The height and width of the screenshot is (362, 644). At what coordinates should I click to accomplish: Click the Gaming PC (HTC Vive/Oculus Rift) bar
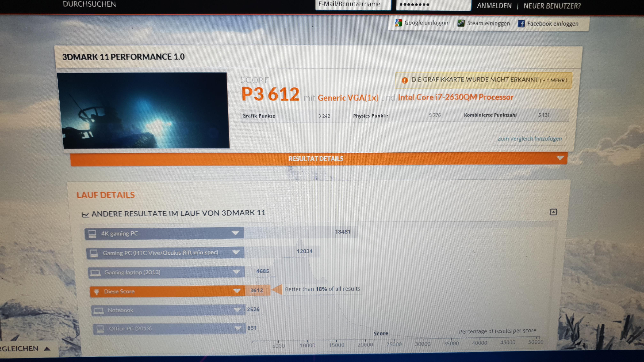coord(165,253)
